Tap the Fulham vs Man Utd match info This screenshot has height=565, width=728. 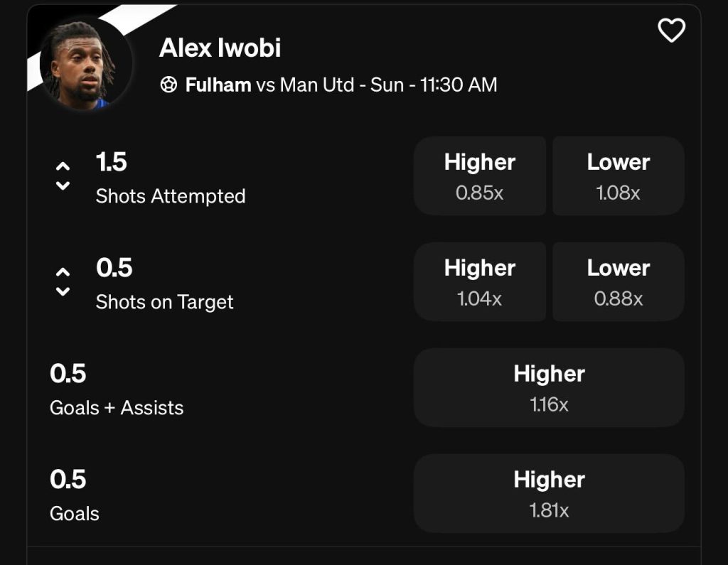[x=341, y=85]
